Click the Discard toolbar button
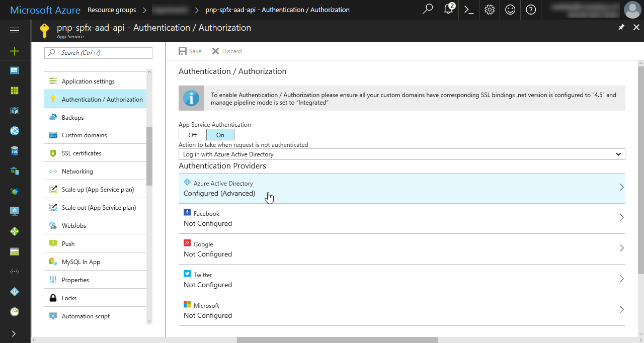644x343 pixels. (x=227, y=51)
